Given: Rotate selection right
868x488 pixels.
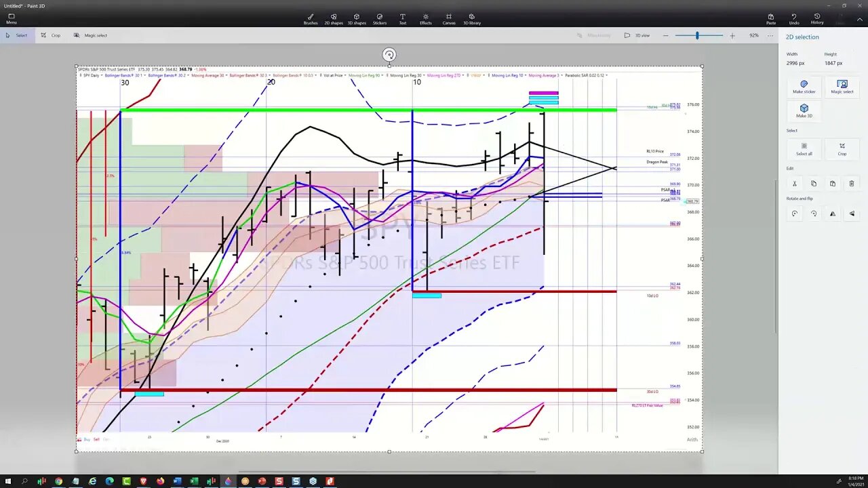Looking at the screenshot, I should pyautogui.click(x=814, y=213).
